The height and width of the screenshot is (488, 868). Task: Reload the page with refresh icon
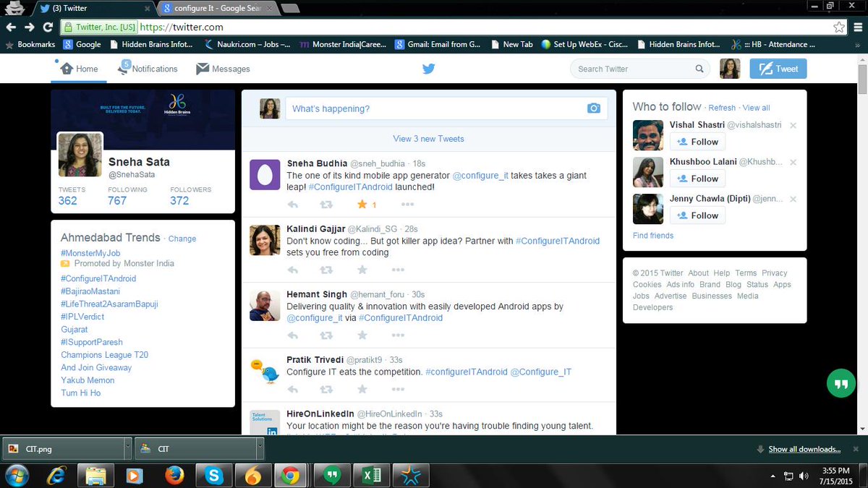tap(48, 27)
